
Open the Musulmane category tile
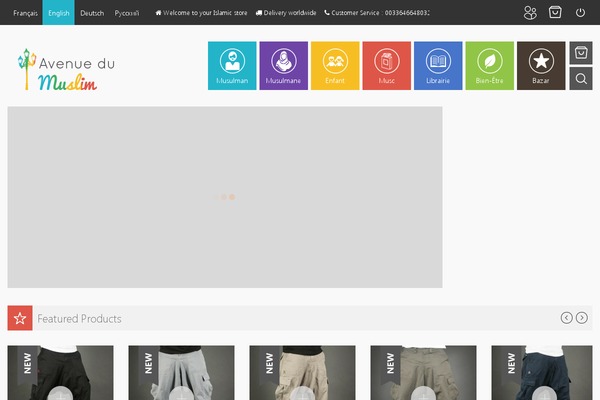pyautogui.click(x=284, y=66)
